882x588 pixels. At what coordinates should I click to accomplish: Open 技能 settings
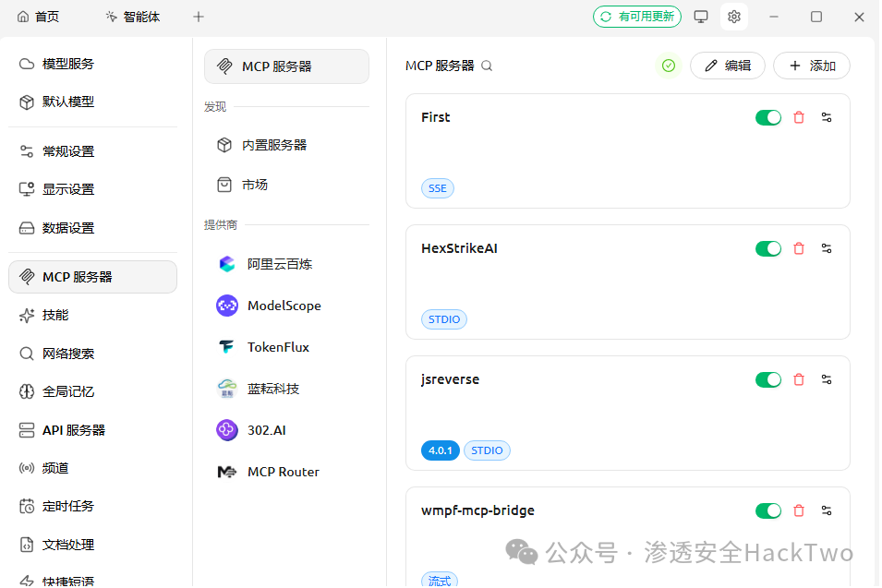92,316
